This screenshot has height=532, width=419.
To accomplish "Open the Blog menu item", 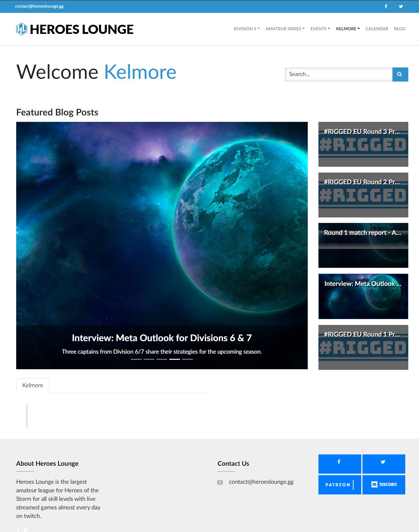I will (x=400, y=29).
